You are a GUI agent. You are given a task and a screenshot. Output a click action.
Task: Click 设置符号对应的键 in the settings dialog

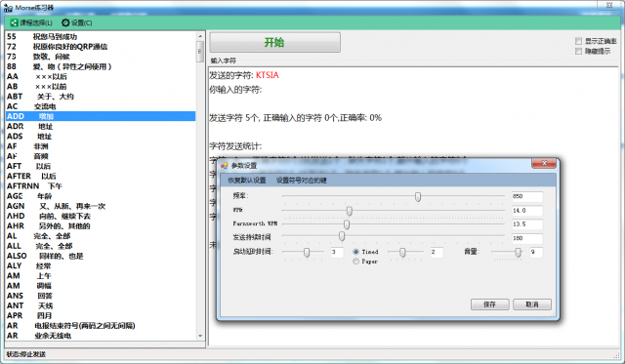coord(302,181)
